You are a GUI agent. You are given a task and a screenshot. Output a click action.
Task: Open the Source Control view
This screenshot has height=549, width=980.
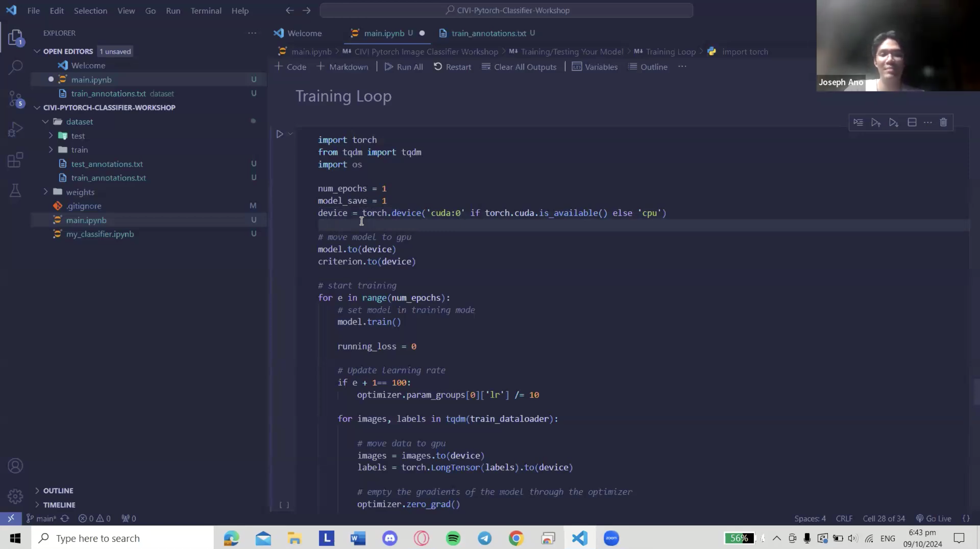click(x=16, y=99)
